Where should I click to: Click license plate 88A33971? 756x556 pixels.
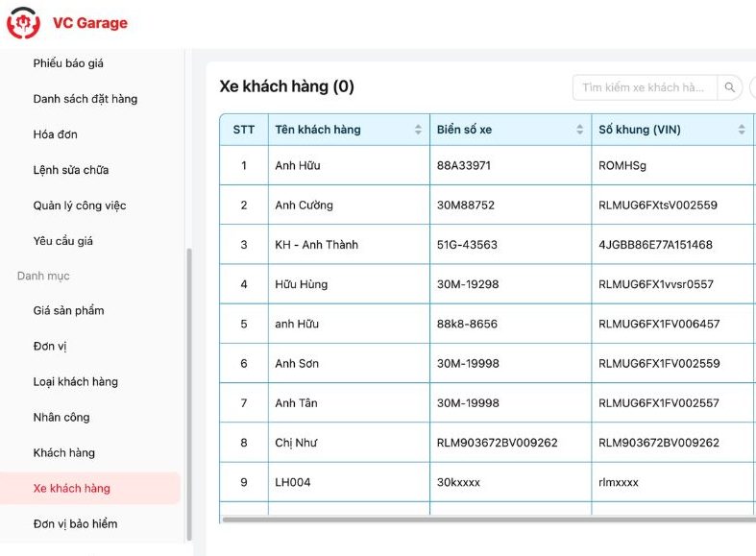463,166
